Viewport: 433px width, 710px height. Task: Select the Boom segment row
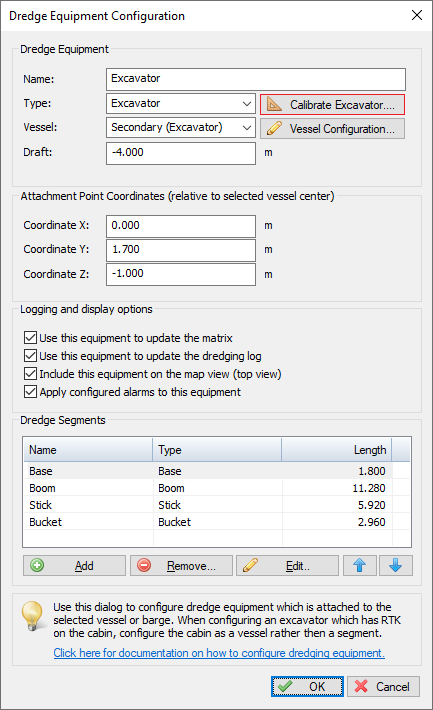coord(217,488)
